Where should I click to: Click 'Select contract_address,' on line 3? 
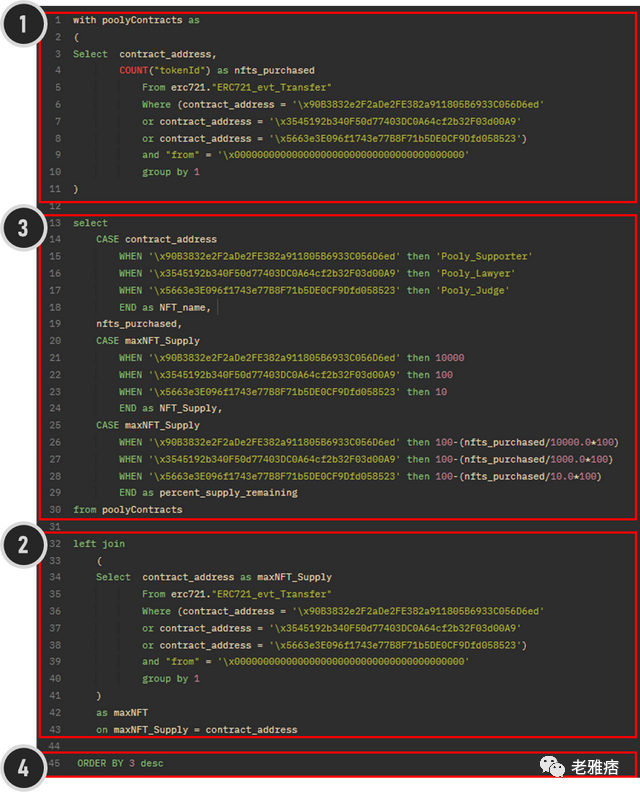(145, 54)
